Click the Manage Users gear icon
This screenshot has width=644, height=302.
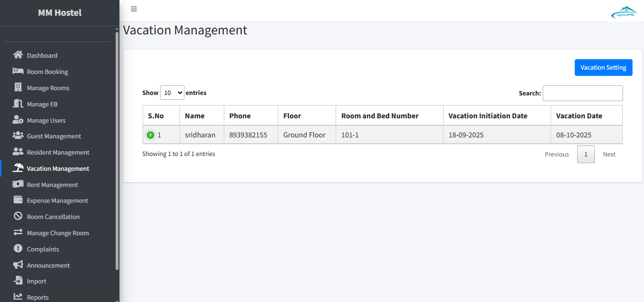tap(18, 120)
